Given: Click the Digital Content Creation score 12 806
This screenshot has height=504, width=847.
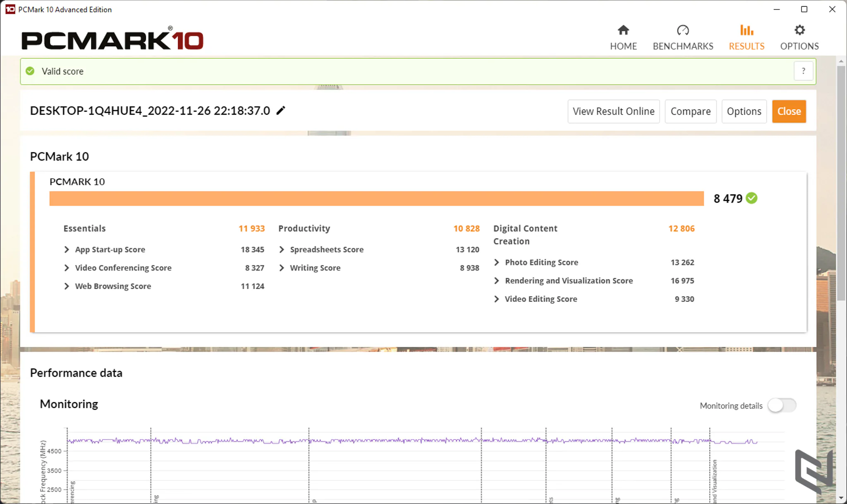Looking at the screenshot, I should (x=682, y=229).
